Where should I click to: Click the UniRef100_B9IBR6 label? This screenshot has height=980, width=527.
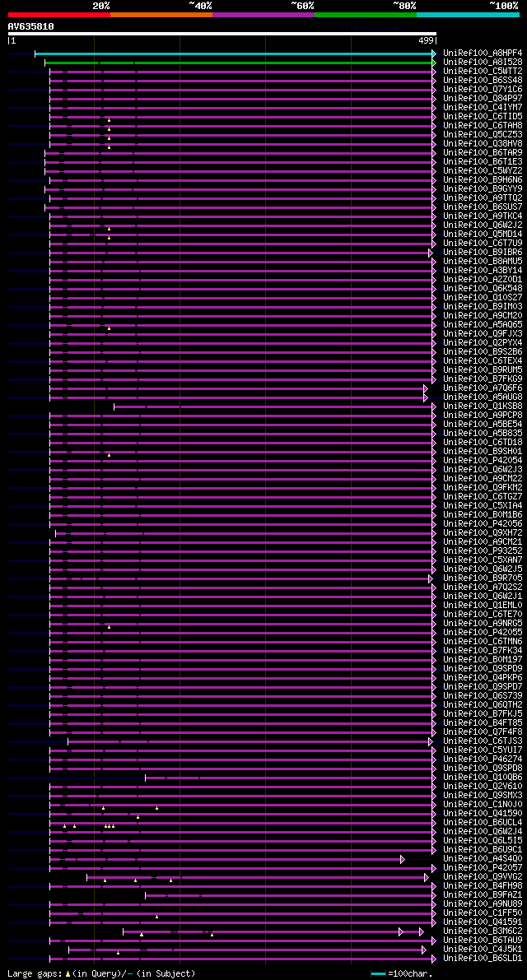[483, 253]
